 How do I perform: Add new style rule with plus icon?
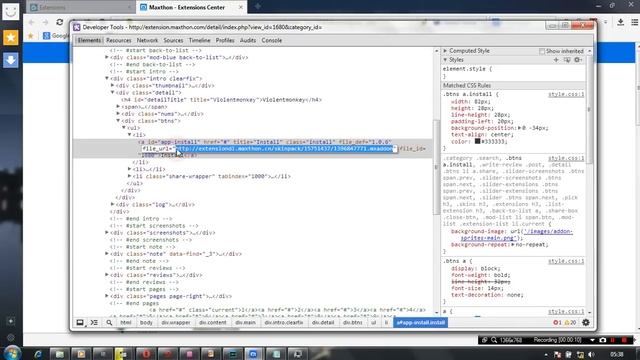tap(556, 60)
